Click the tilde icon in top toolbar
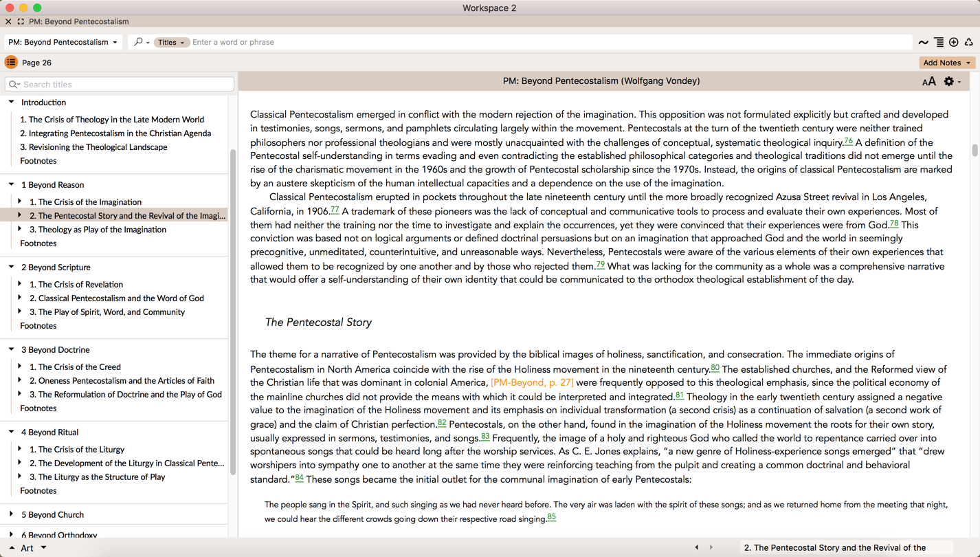This screenshot has height=557, width=980. [923, 43]
